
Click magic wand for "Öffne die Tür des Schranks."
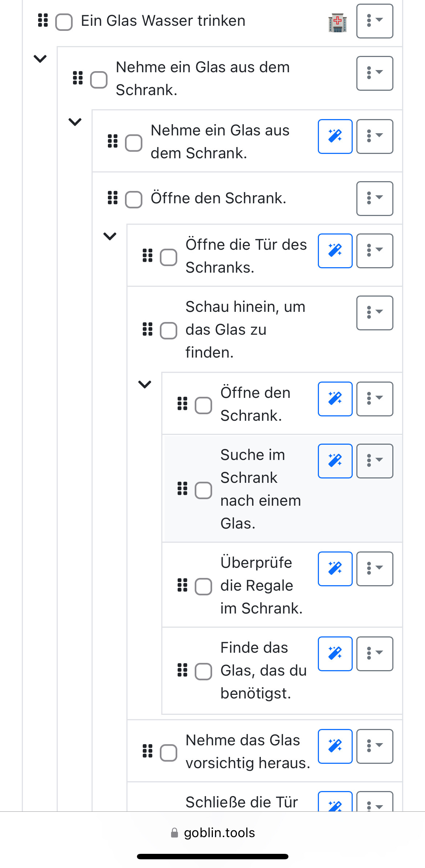click(x=335, y=251)
